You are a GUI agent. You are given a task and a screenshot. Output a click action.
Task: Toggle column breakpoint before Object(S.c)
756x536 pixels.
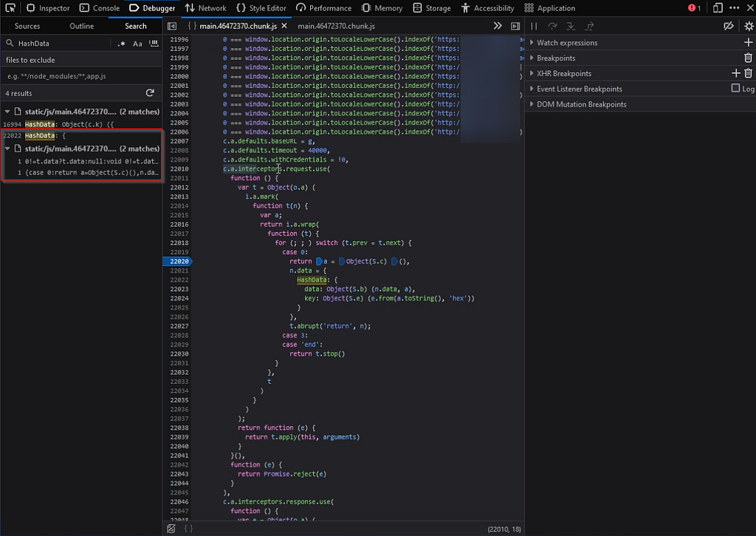point(342,261)
